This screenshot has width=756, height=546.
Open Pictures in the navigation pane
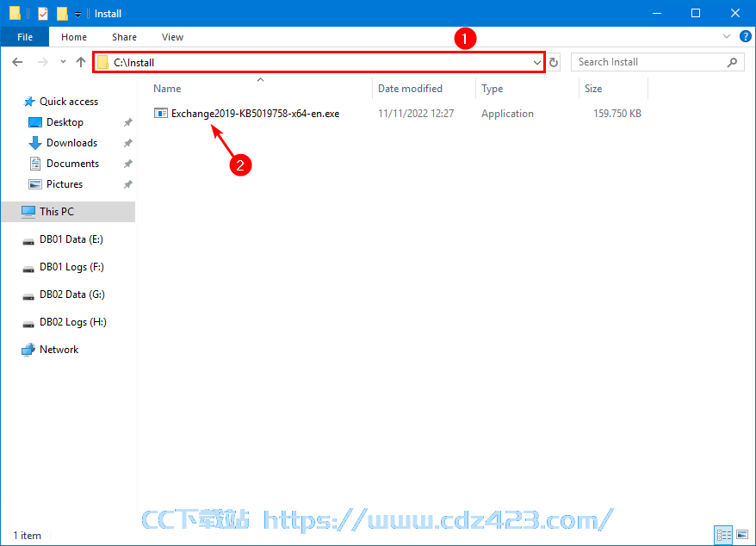tap(64, 184)
